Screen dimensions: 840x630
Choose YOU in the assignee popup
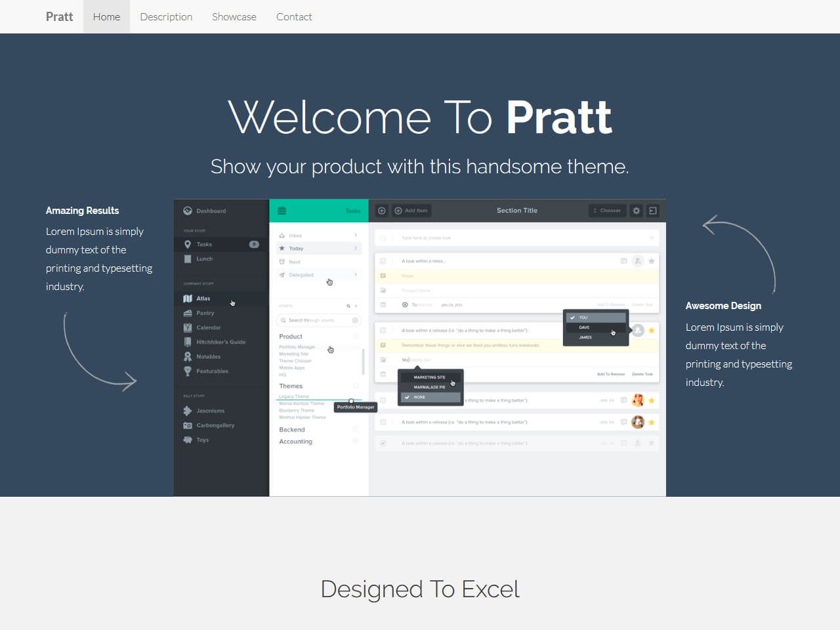(596, 318)
